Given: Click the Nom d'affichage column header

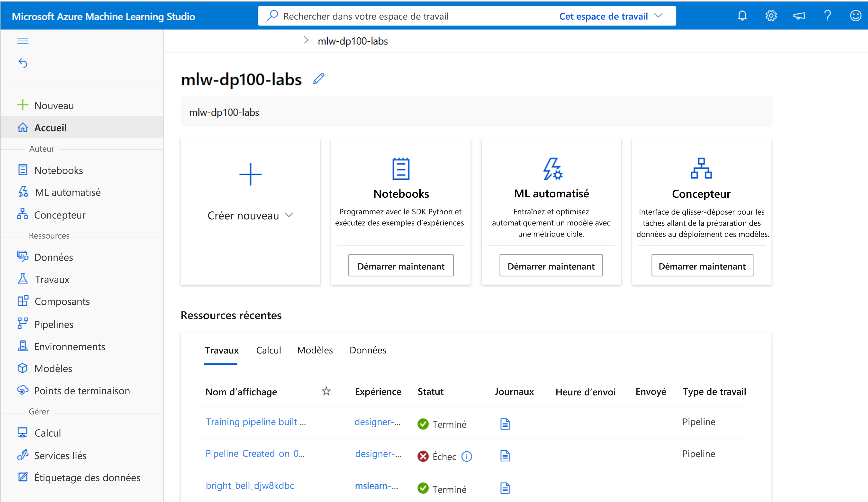Looking at the screenshot, I should [x=241, y=392].
